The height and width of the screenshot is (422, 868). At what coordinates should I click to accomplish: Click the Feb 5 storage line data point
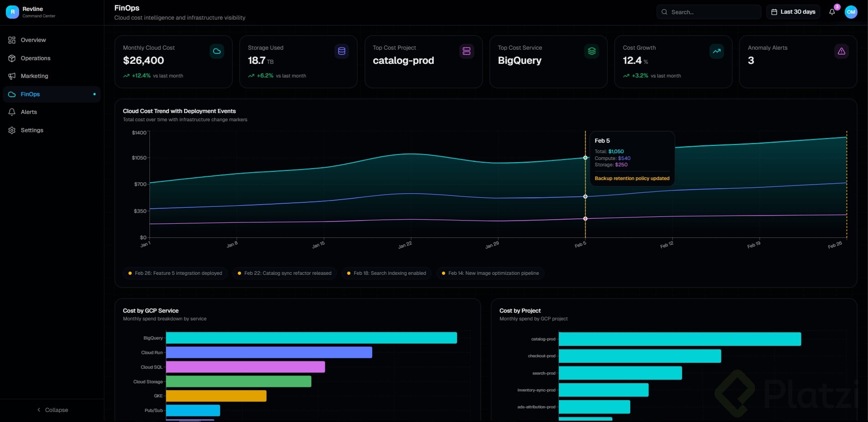click(x=586, y=219)
